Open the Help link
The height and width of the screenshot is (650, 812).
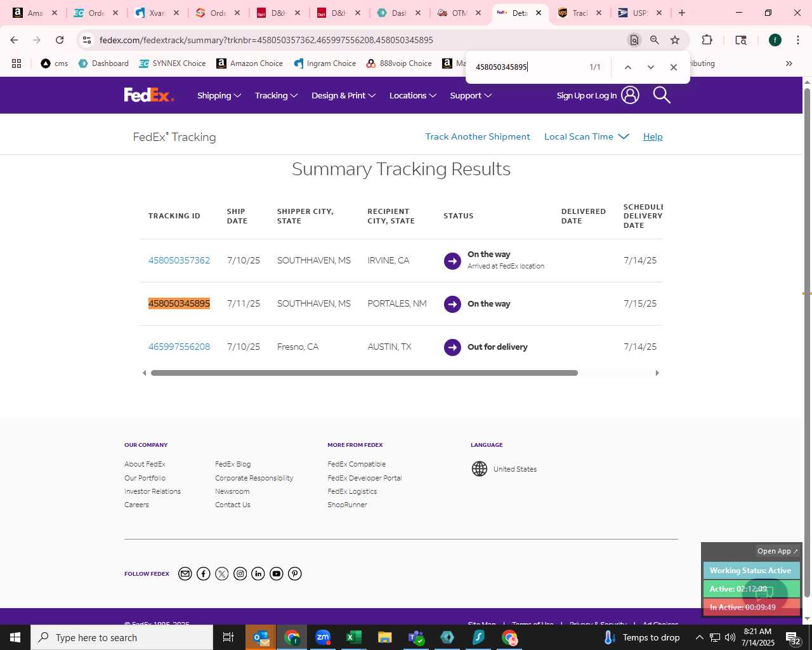(x=653, y=136)
